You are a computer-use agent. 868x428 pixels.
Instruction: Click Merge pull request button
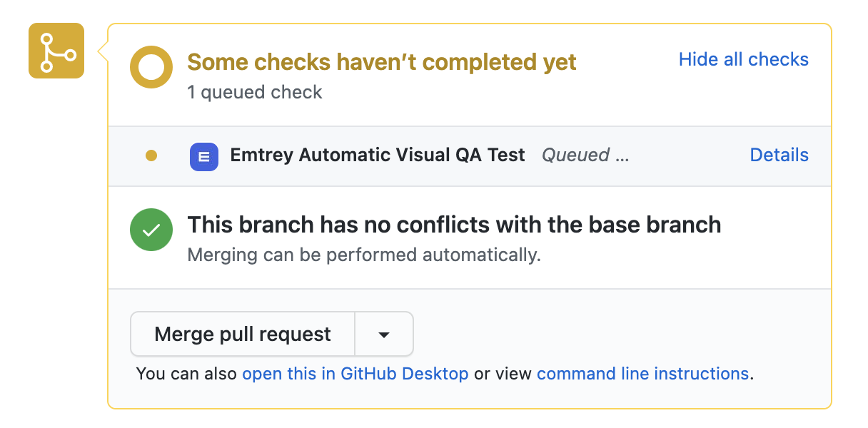(243, 334)
